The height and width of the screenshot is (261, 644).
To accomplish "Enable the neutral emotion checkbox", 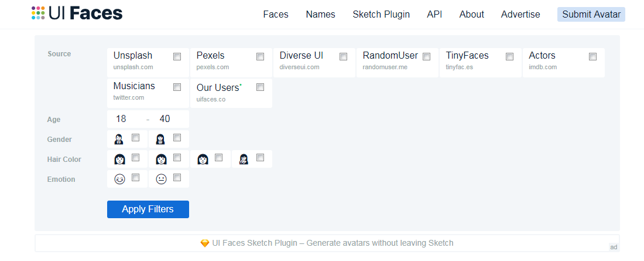I will click(x=177, y=178).
